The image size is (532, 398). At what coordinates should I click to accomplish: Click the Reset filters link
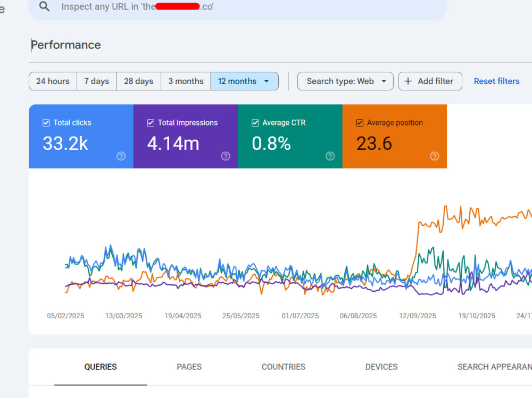(x=496, y=81)
